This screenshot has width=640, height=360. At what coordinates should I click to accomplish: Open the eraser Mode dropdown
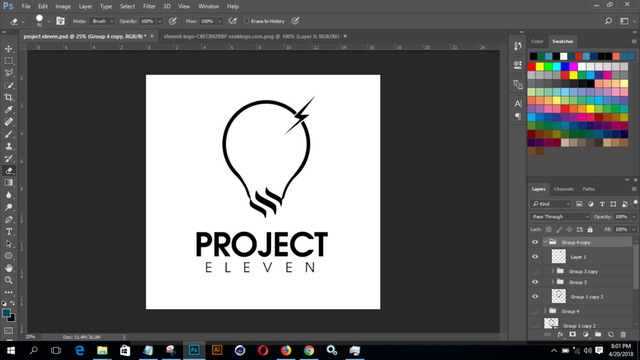point(102,21)
